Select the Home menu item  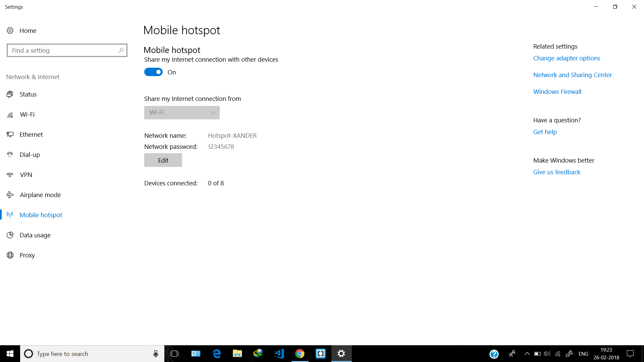pyautogui.click(x=28, y=30)
